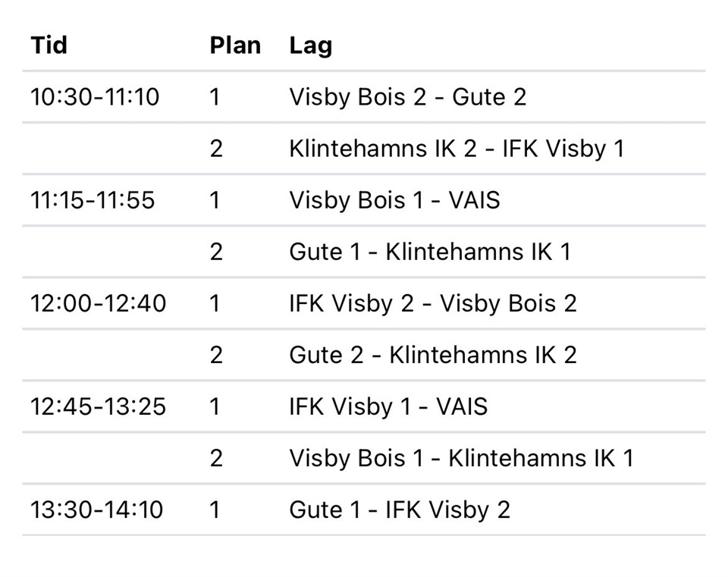Select the 12:45-13:25 time slot
Viewport: 728px width, 577px height.
coord(98,406)
